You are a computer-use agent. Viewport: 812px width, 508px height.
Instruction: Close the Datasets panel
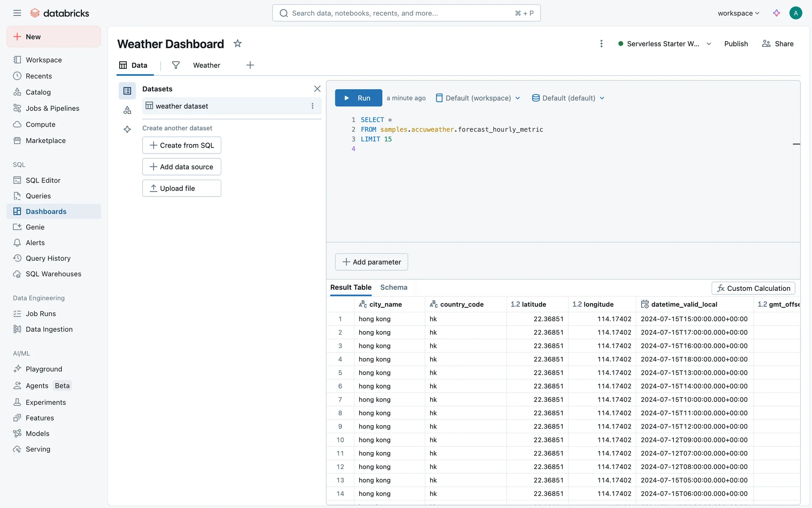[317, 89]
